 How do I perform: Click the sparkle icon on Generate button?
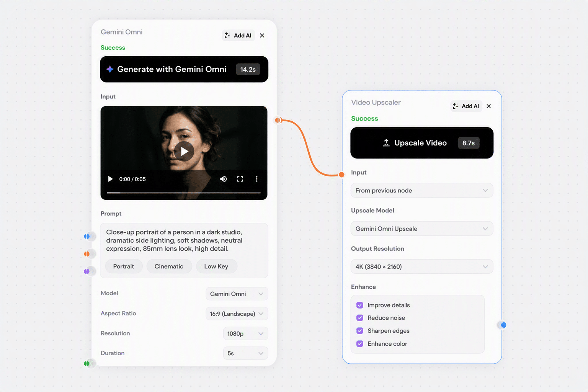tap(110, 69)
